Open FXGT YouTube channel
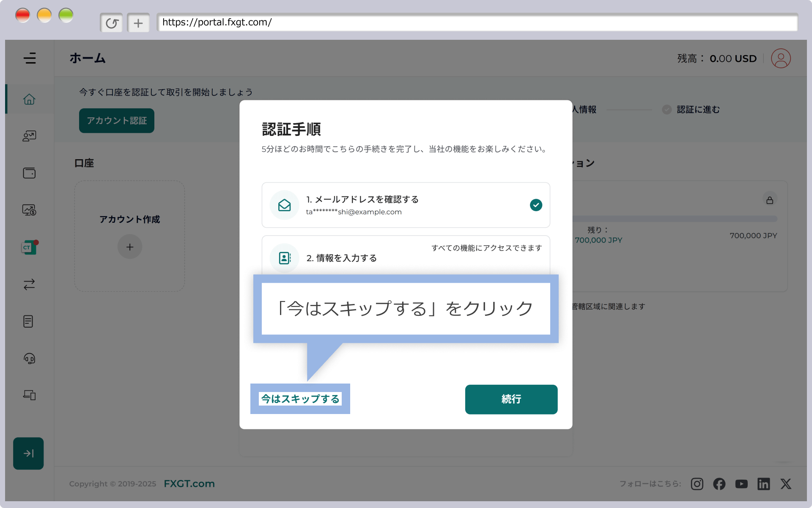Image resolution: width=812 pixels, height=508 pixels. (741, 483)
